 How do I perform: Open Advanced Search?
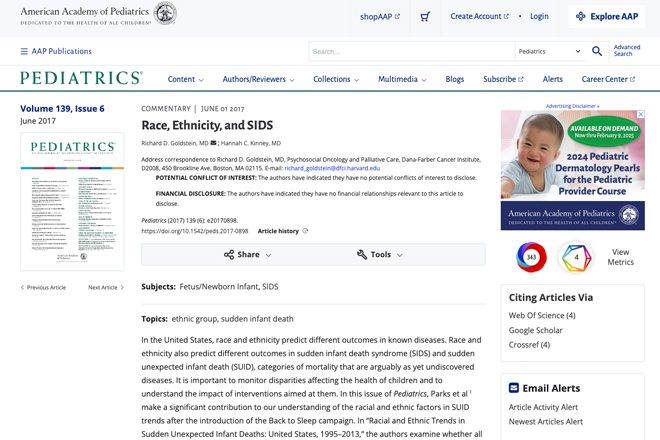click(x=627, y=51)
